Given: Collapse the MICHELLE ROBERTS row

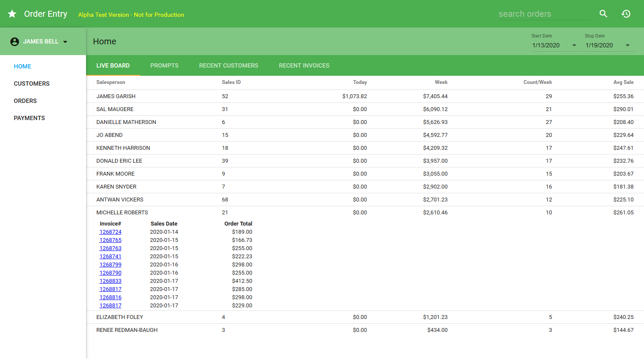Looking at the screenshot, I should pos(365,213).
